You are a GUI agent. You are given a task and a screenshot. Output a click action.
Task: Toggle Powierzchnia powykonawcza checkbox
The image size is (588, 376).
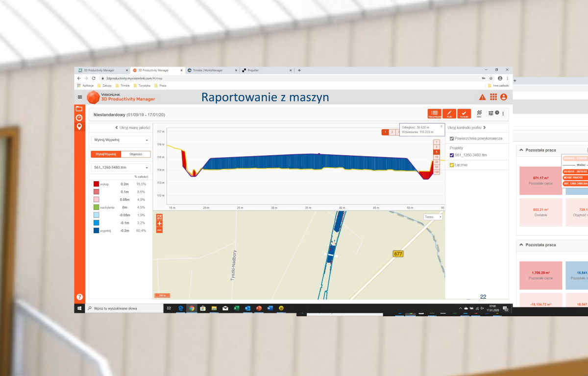(x=452, y=139)
